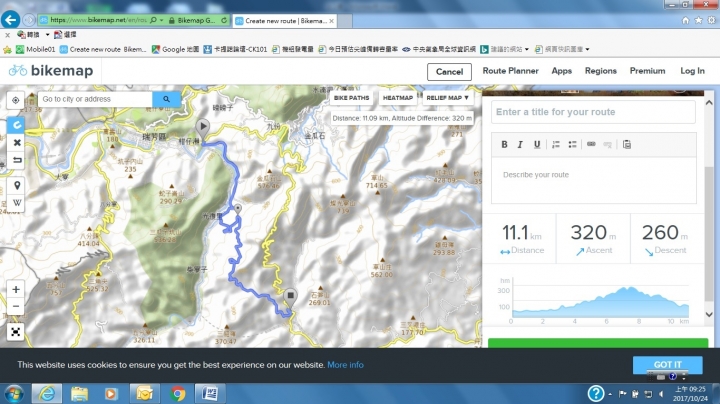Open browser settings gear

(x=711, y=20)
